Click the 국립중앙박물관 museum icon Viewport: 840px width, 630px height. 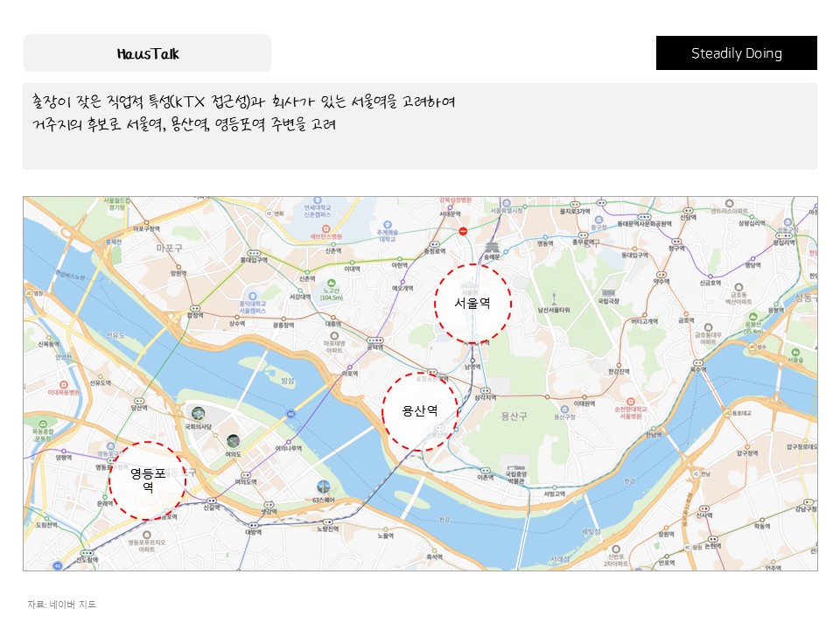[515, 466]
